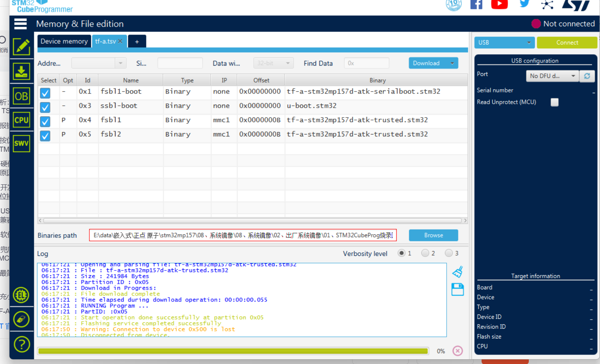
Task: Open the ST Facebook page icon
Action: (x=476, y=4)
